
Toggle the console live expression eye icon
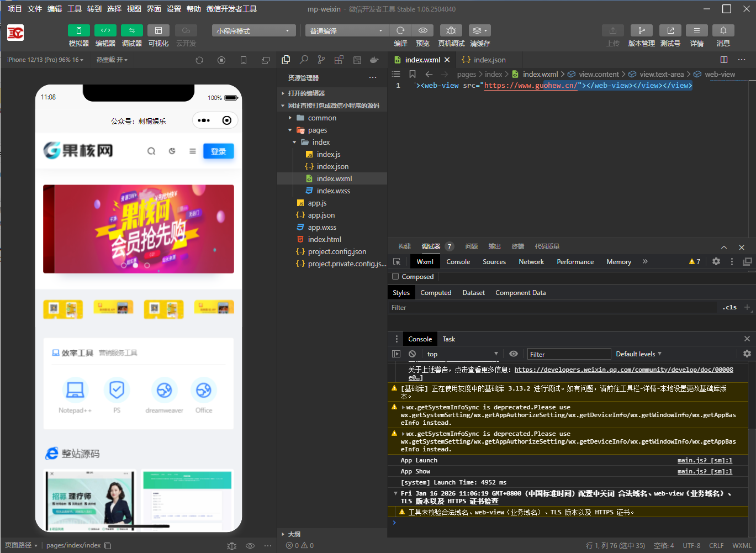point(514,354)
